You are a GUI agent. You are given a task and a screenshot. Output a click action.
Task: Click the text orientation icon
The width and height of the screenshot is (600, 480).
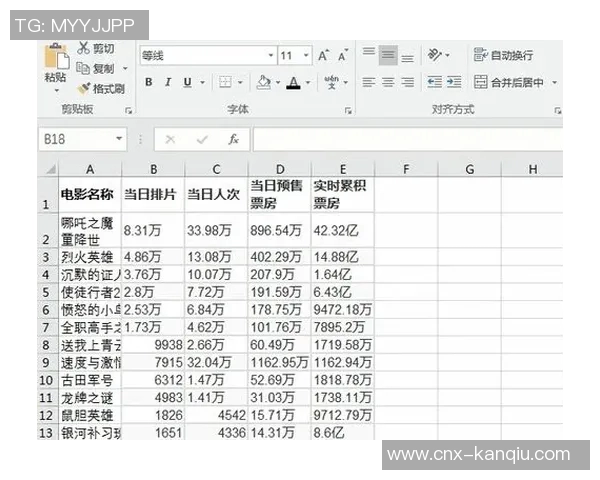[435, 55]
